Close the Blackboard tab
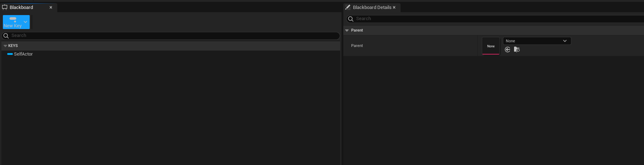 [51, 7]
